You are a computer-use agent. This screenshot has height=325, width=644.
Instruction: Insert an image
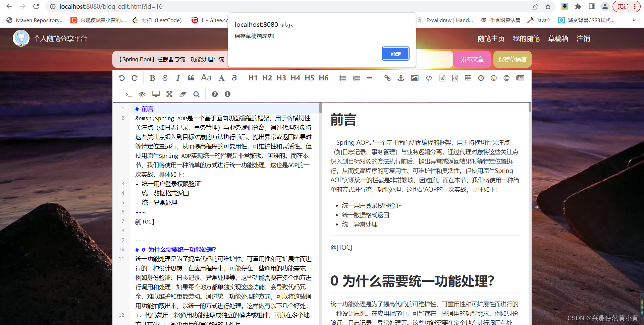pos(415,78)
